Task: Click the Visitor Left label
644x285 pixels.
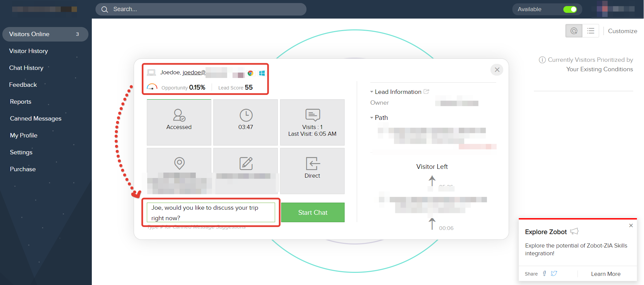Action: (432, 166)
